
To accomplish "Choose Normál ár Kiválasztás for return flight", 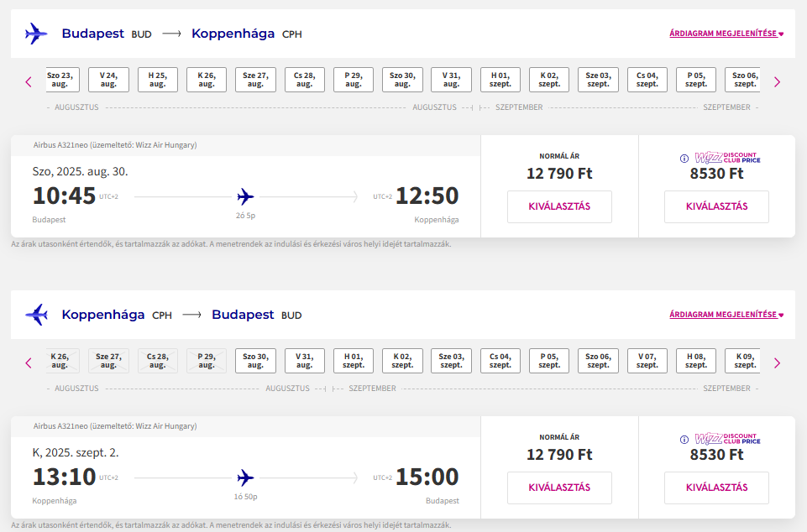I will (x=559, y=488).
